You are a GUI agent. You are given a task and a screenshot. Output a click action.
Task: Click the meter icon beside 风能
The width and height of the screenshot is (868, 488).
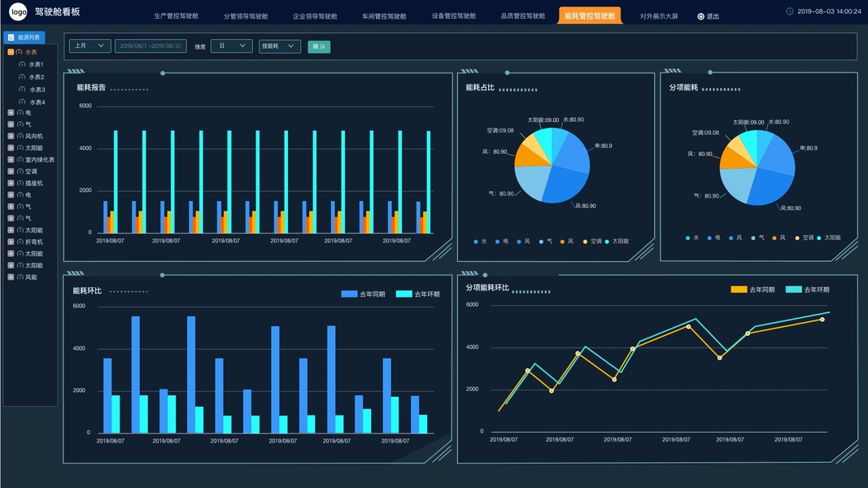(x=20, y=277)
